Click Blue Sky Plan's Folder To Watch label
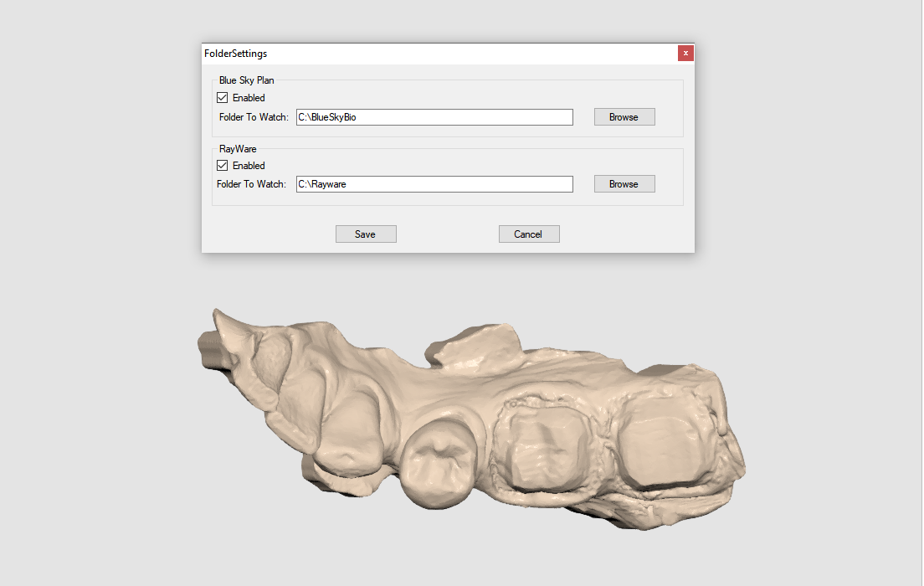The width and height of the screenshot is (924, 586). coord(254,117)
